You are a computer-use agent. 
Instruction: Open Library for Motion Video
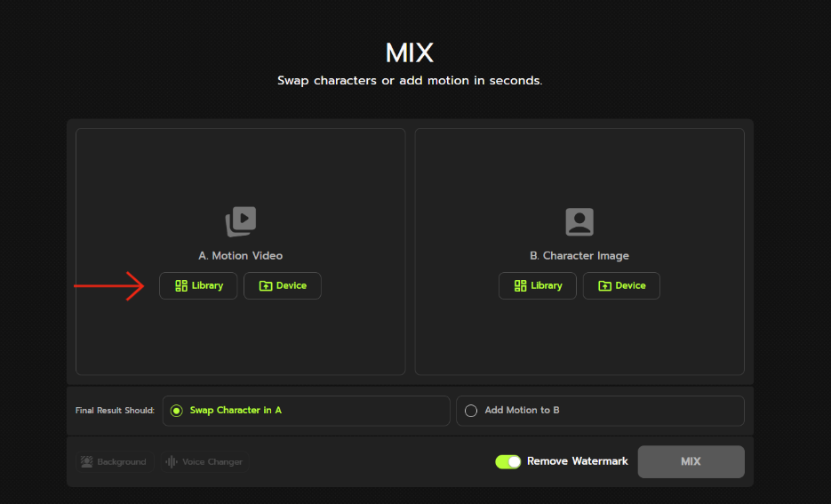(x=198, y=285)
